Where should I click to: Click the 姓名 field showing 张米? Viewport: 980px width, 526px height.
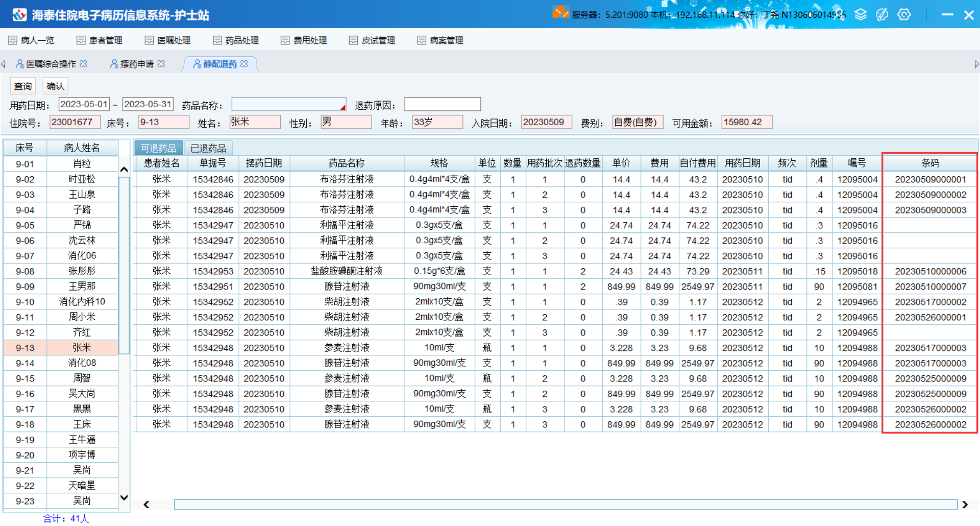click(255, 122)
